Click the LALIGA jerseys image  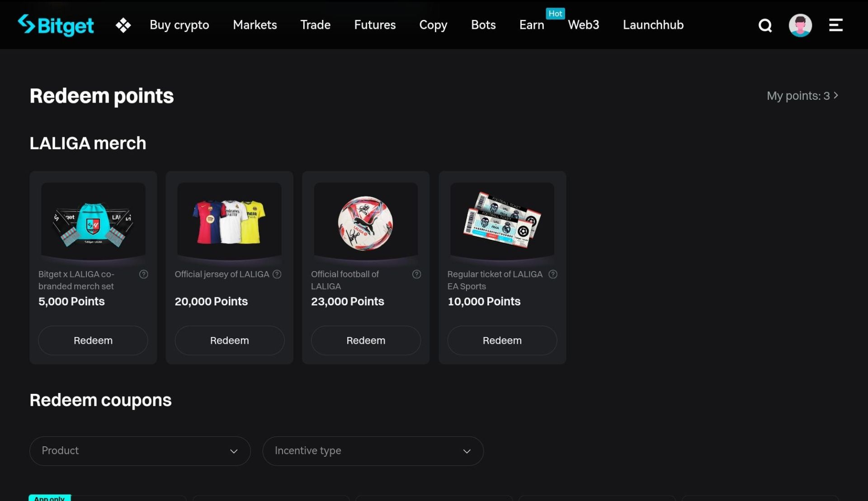(230, 221)
